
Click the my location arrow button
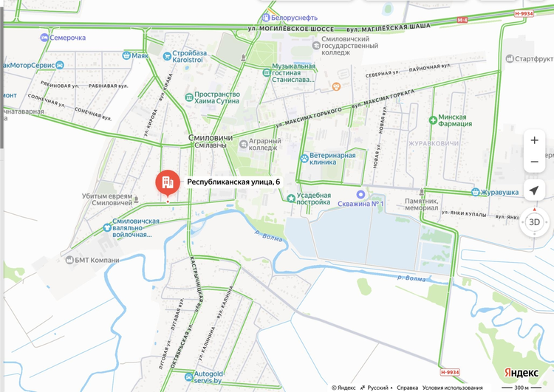534,190
